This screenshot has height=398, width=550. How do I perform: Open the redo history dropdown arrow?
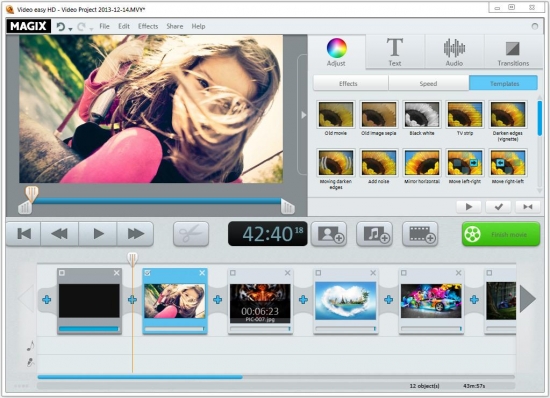(91, 29)
